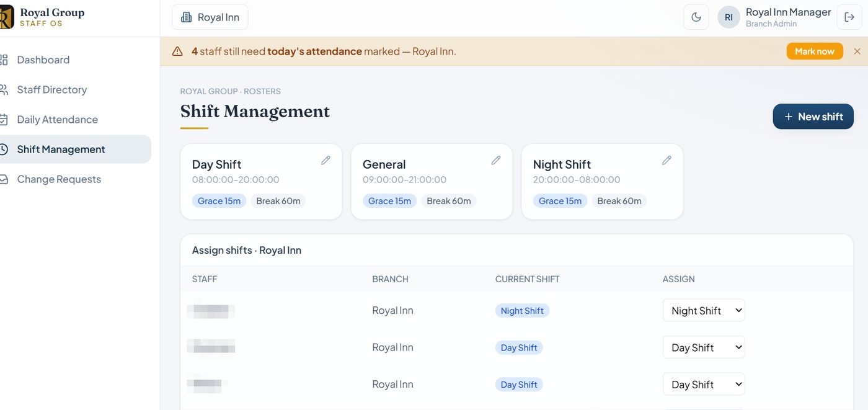868x410 pixels.
Task: Open the assign dropdown showing Night Shift
Action: click(704, 311)
